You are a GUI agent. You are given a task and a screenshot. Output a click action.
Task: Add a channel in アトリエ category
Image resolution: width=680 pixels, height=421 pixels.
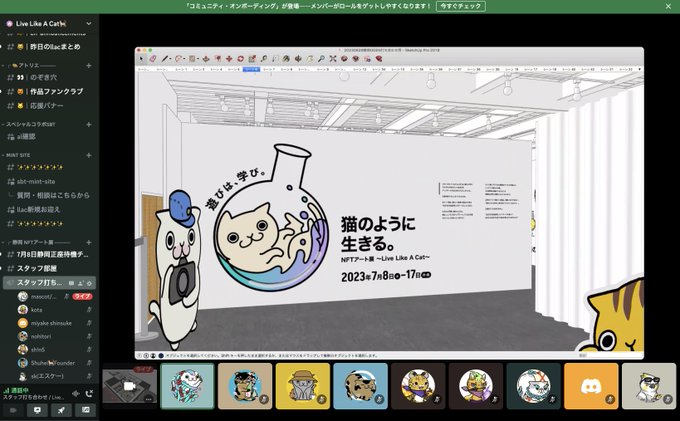(89, 65)
